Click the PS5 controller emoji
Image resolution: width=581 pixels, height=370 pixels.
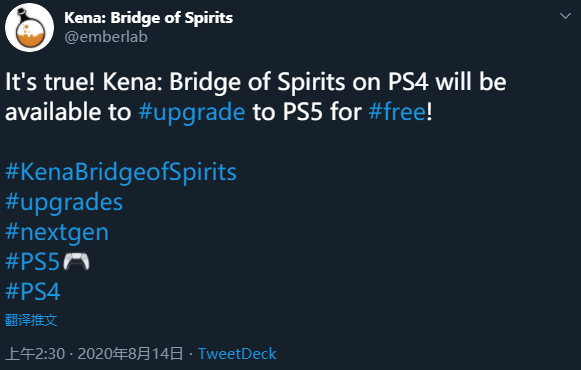(x=76, y=261)
